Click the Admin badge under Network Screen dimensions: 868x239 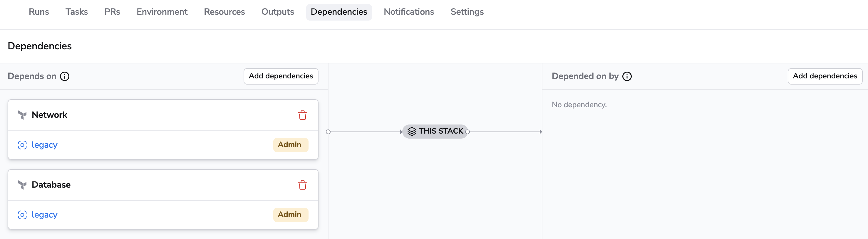click(x=290, y=145)
